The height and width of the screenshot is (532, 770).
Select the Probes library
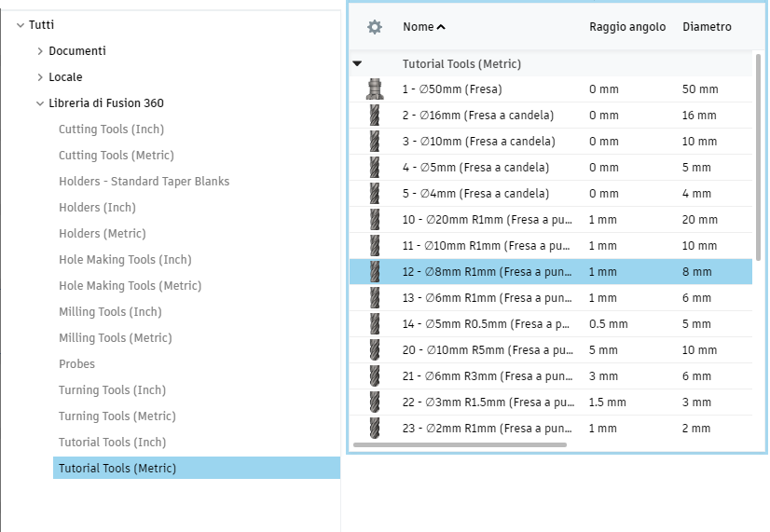coord(76,364)
